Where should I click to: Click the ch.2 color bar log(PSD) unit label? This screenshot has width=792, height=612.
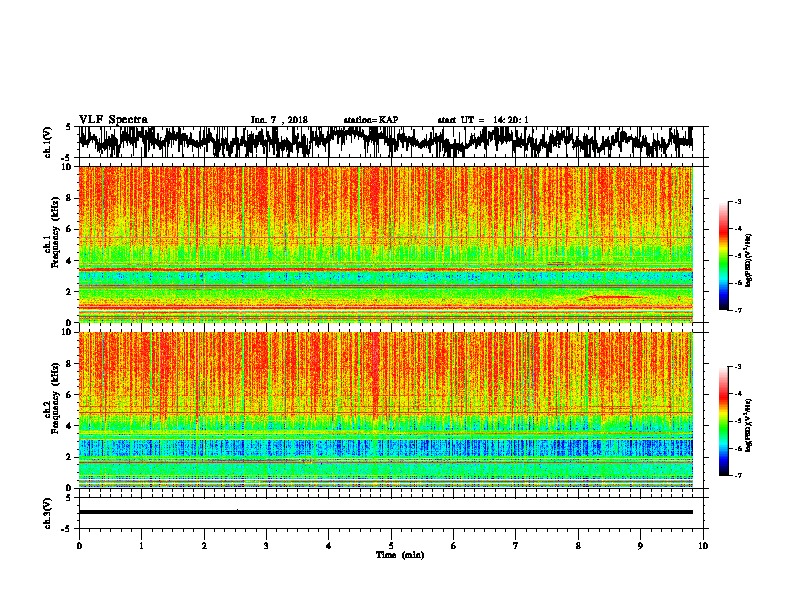click(749, 425)
